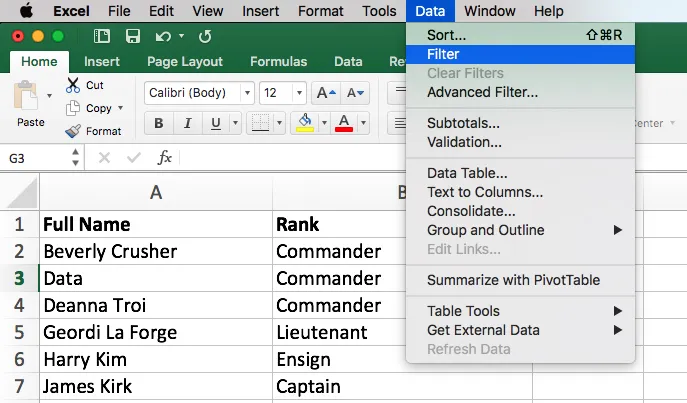Viewport: 687px width, 403px height.
Task: Click the cancel X formula bar icon
Action: click(104, 157)
